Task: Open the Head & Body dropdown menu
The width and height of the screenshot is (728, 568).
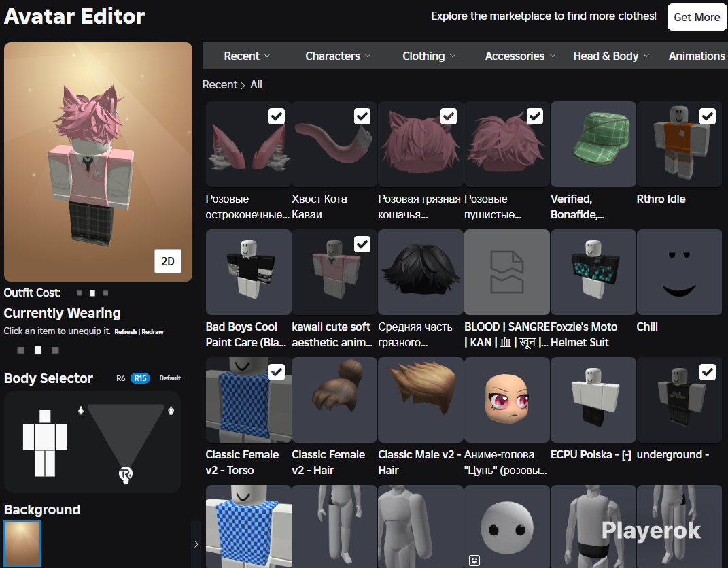Action: click(x=611, y=56)
